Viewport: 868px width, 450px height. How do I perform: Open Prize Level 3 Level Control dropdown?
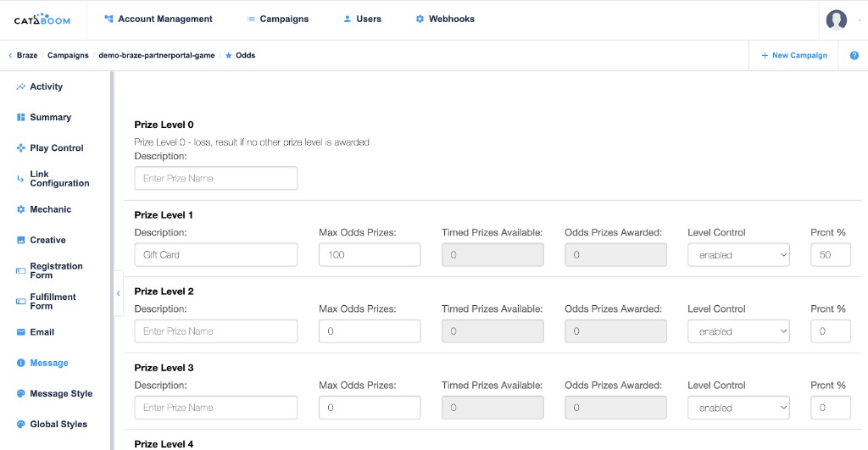738,408
